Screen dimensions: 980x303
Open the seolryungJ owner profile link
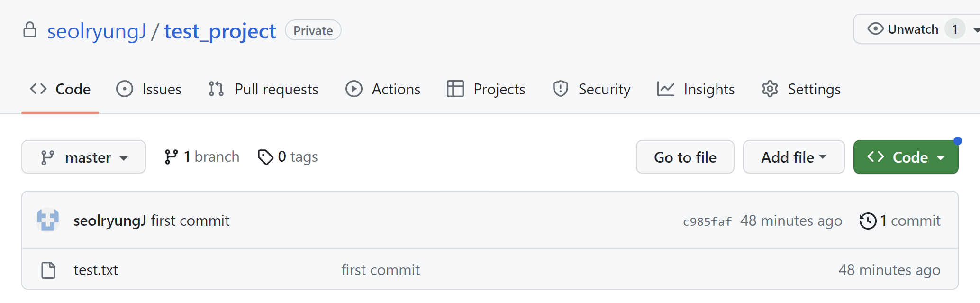pyautogui.click(x=97, y=31)
